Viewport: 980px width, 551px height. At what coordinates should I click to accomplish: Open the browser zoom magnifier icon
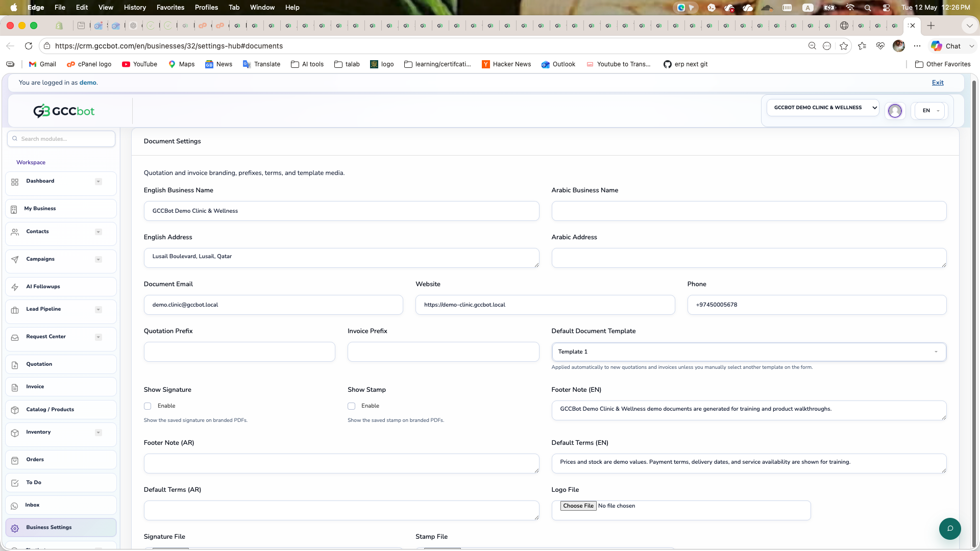pyautogui.click(x=812, y=46)
